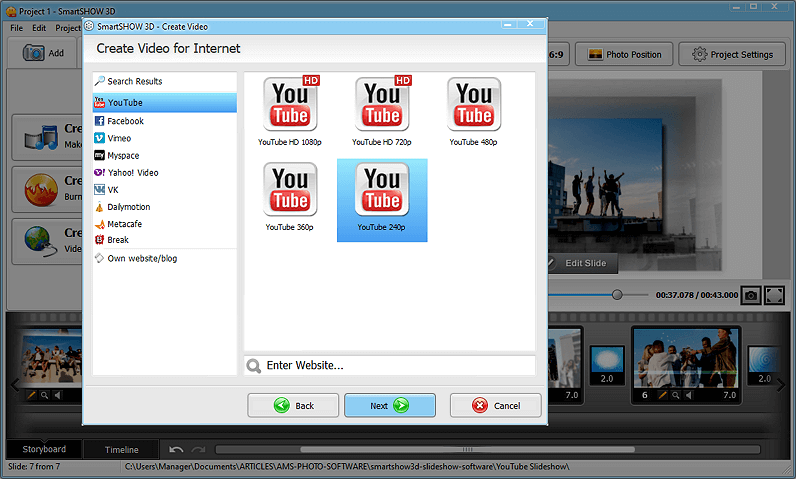Select the YouTube 360p preset icon

coord(290,189)
